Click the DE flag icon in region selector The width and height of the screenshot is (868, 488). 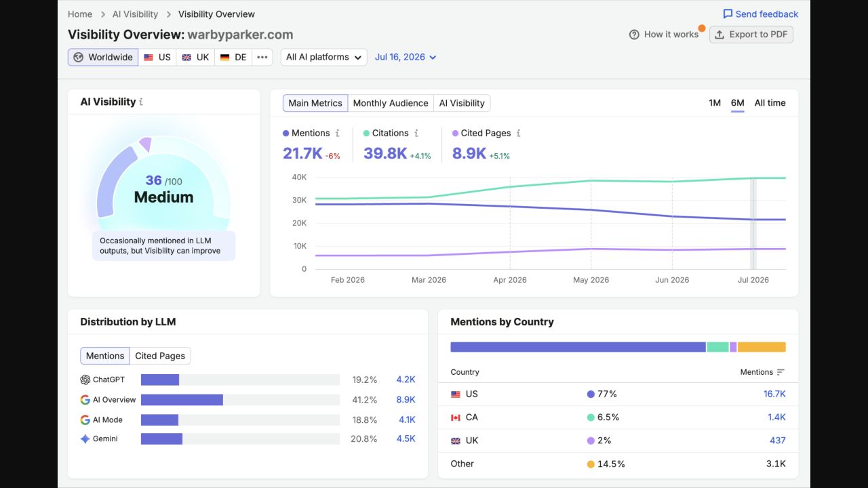[x=224, y=58]
